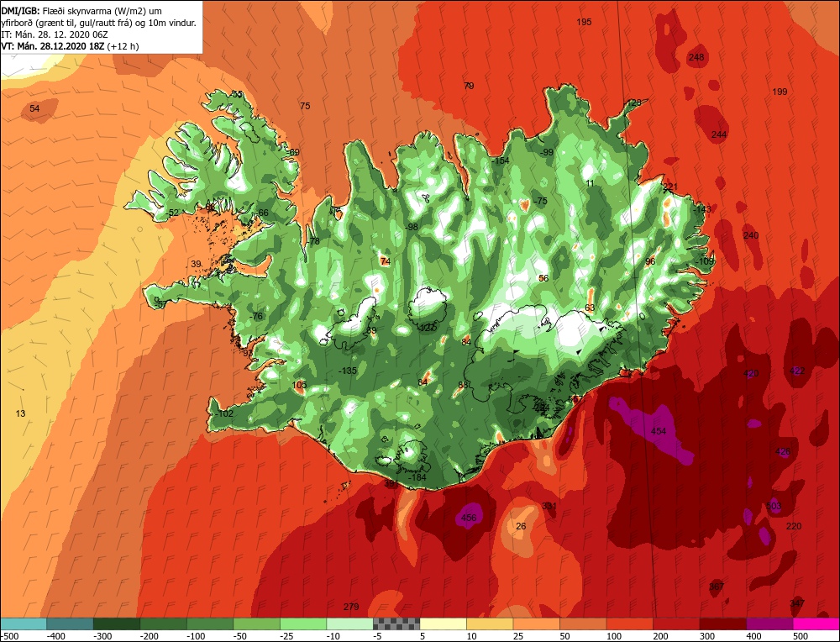This screenshot has width=840, height=642.
Task: Pick the dark maroon swatch between 300 and 400
Action: coord(722,624)
